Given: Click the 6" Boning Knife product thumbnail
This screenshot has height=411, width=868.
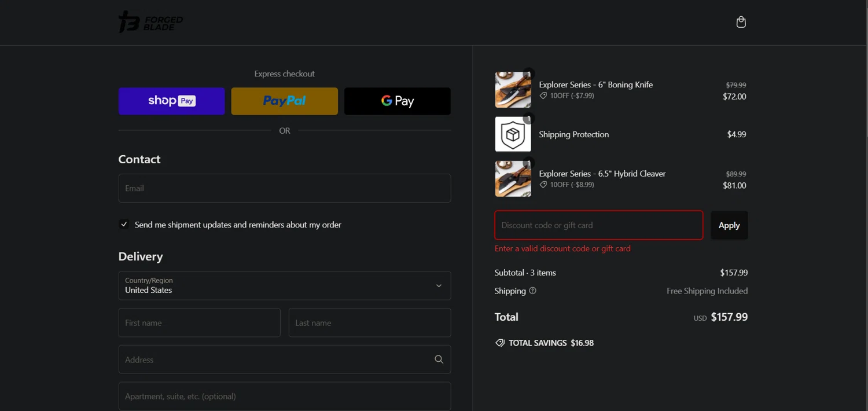Looking at the screenshot, I should coord(513,90).
